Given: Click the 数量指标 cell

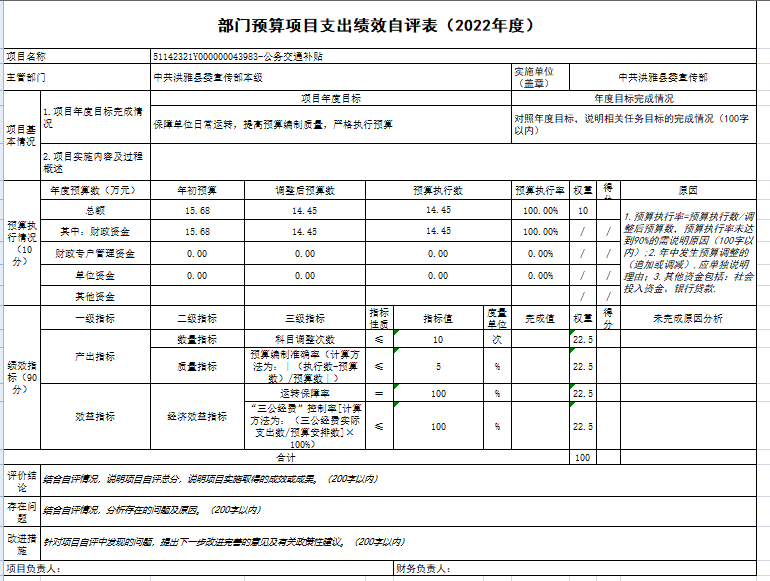Looking at the screenshot, I should click(x=197, y=339).
